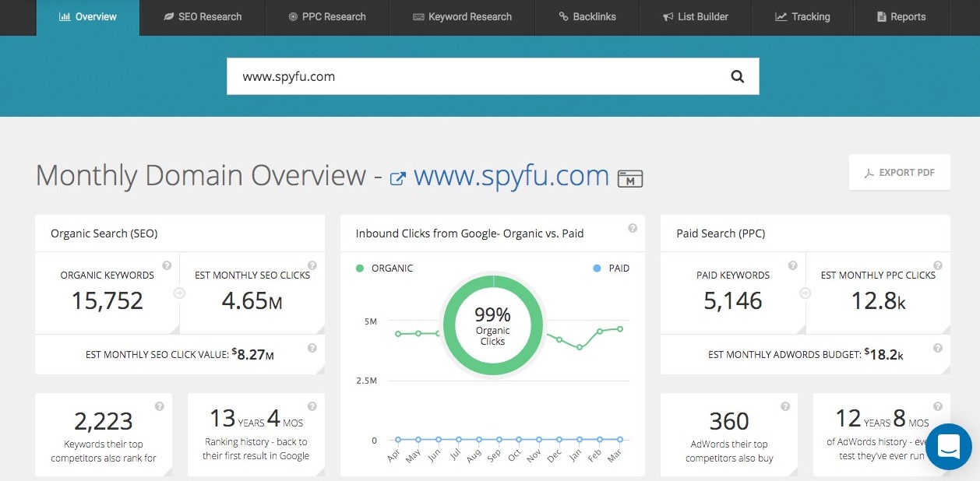Open the Tracking tab
This screenshot has width=980, height=481.
(x=803, y=17)
